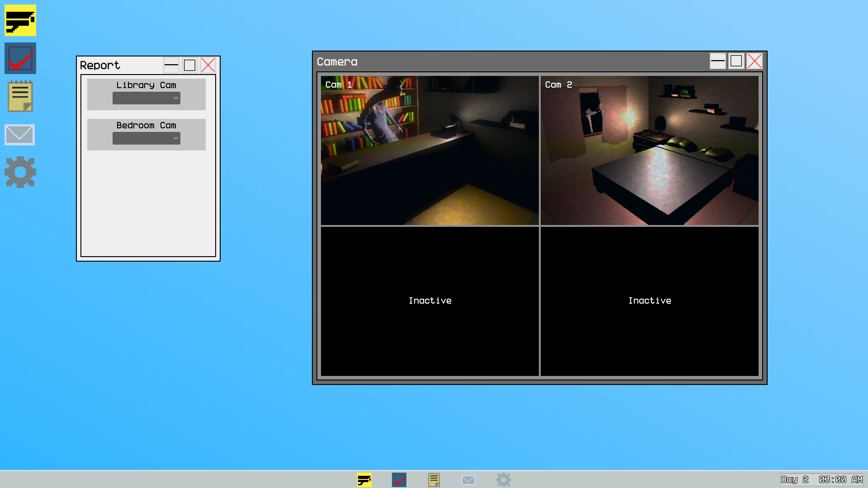Open the report checkmark desktop icon
Image resolution: width=868 pixels, height=488 pixels.
pos(20,58)
